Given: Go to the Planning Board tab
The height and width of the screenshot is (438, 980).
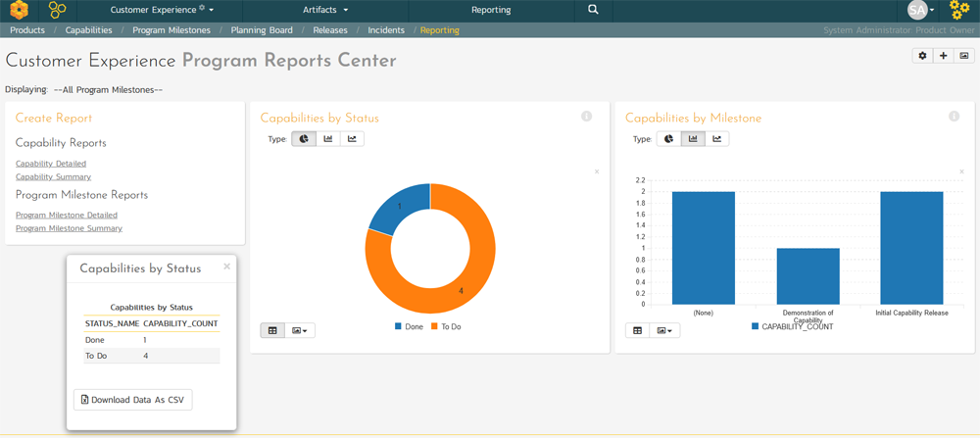Looking at the screenshot, I should 262,30.
